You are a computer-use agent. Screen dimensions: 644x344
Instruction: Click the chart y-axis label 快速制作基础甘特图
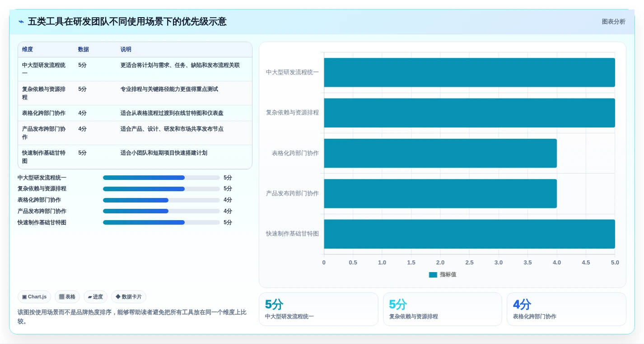292,234
